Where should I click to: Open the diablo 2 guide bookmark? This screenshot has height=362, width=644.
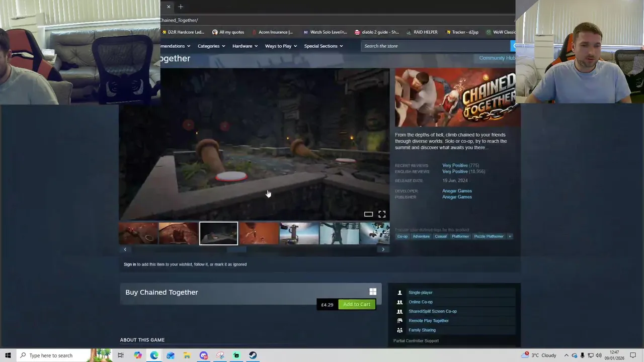pos(377,32)
